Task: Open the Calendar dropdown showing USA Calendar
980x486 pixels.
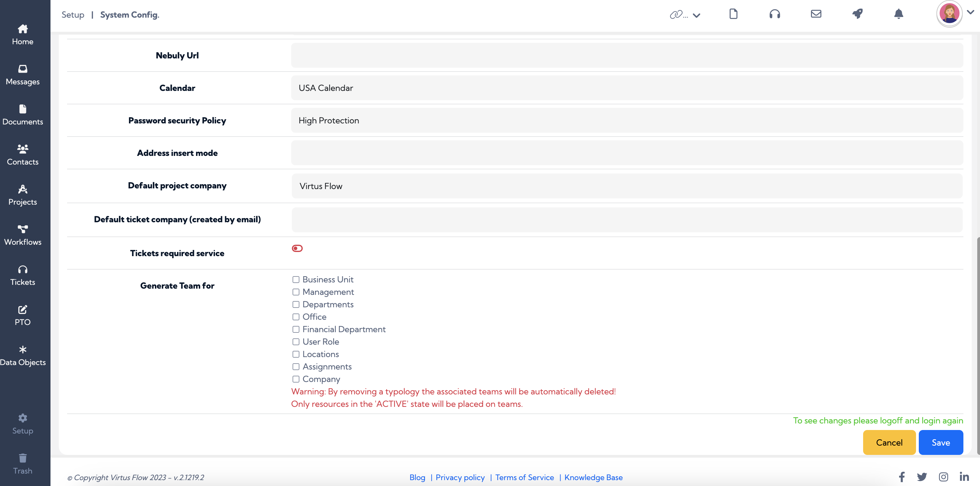Action: pyautogui.click(x=627, y=88)
